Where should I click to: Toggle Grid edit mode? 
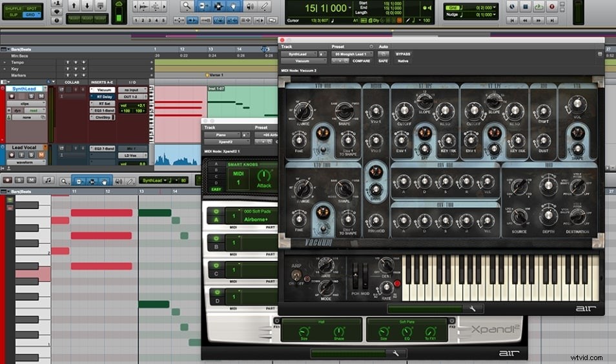(x=32, y=15)
